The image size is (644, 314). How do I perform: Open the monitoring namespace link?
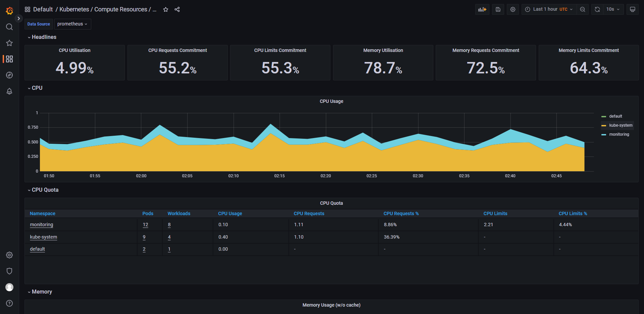click(x=42, y=225)
